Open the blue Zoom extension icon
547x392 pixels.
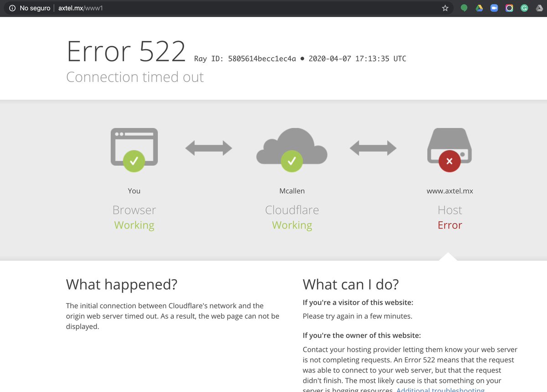tap(494, 8)
